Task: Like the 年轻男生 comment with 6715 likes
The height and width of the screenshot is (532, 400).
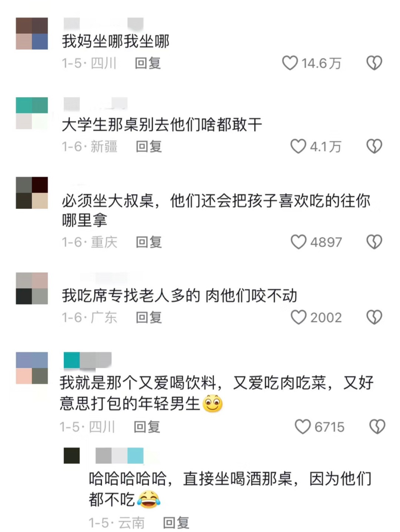Action: point(303,426)
